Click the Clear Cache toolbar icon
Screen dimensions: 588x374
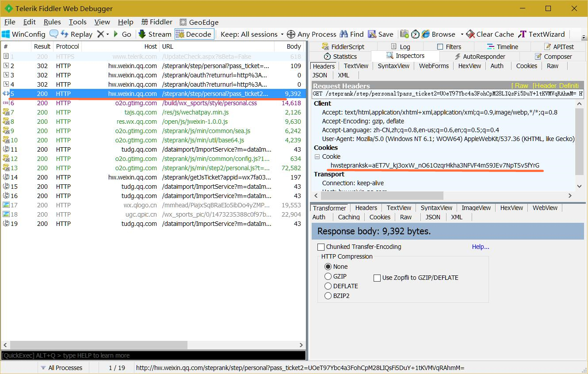(x=470, y=34)
